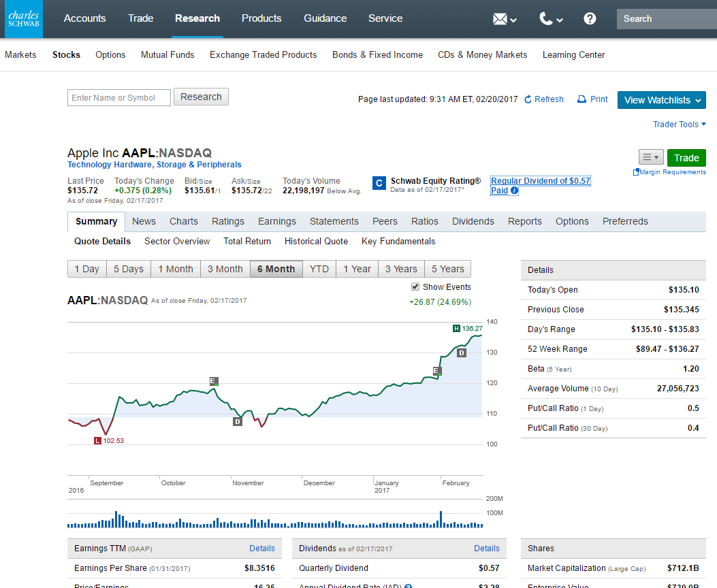Open the Accounts menu
Image resolution: width=717 pixels, height=588 pixels.
pos(84,19)
